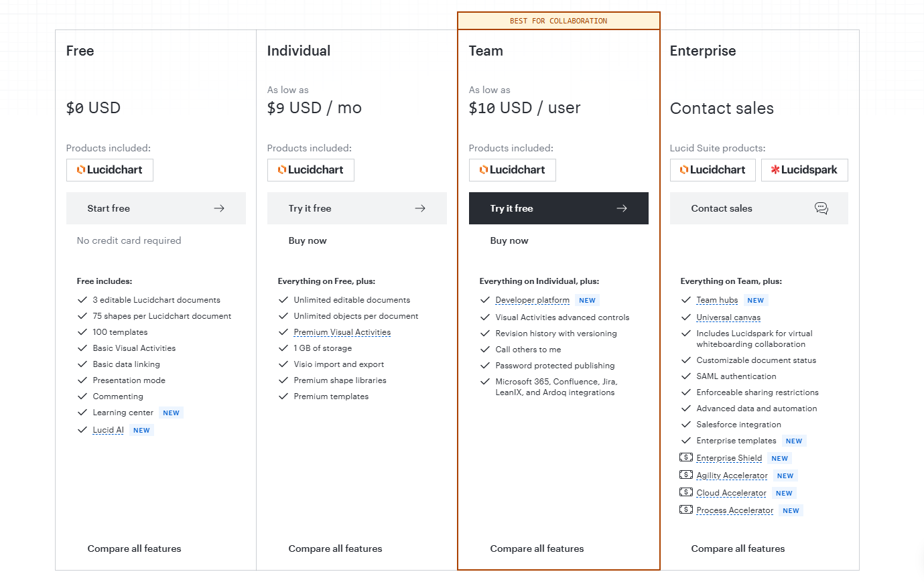Click the Individual plan heading
924x586 pixels.
(x=299, y=51)
